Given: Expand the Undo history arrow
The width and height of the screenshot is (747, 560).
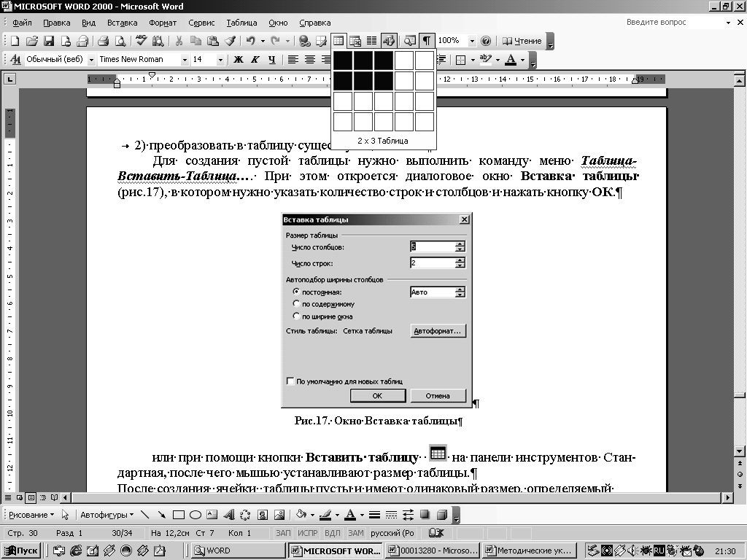Looking at the screenshot, I should pyautogui.click(x=263, y=41).
